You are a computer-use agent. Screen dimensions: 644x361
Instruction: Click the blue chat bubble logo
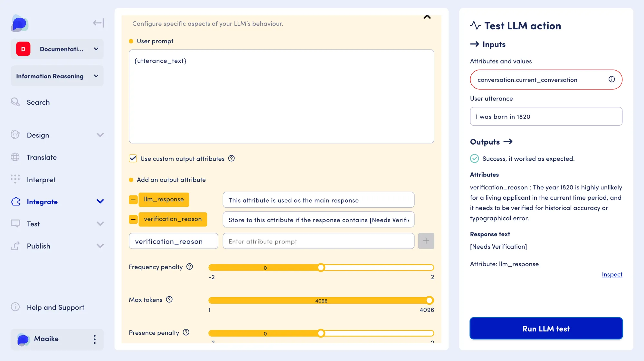coord(20,24)
